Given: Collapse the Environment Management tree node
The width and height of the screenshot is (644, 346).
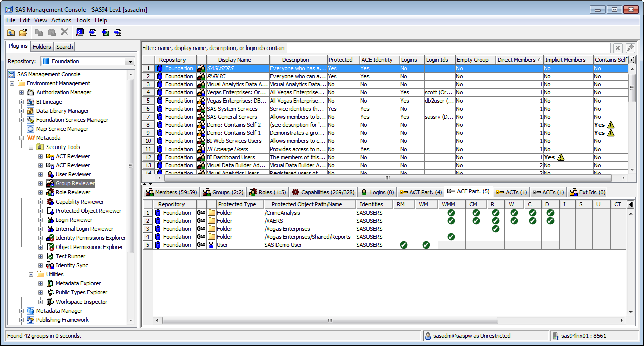Looking at the screenshot, I should [12, 83].
